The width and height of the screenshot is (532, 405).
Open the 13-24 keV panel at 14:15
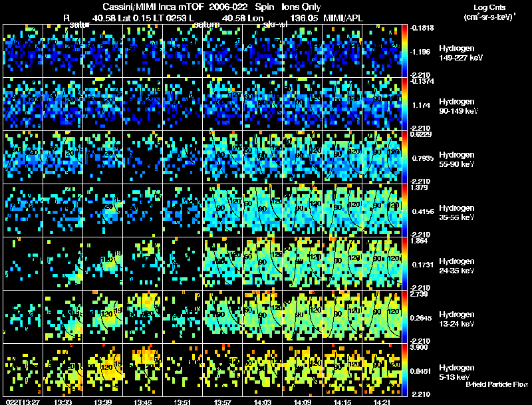tap(342, 317)
